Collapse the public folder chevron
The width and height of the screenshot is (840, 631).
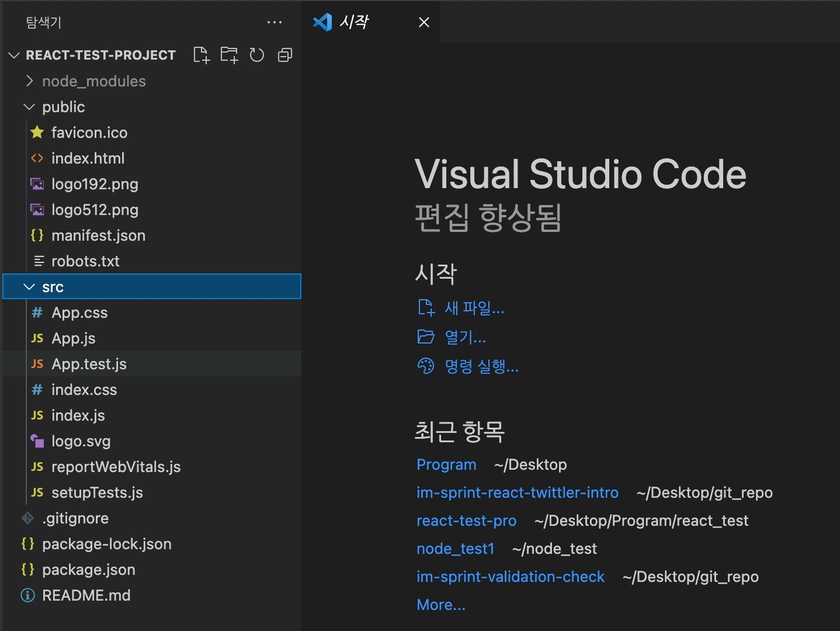[29, 107]
